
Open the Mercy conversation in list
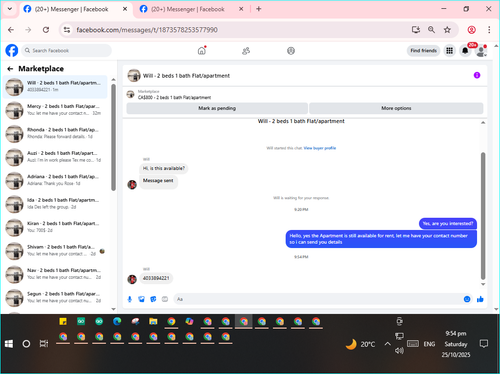55,110
